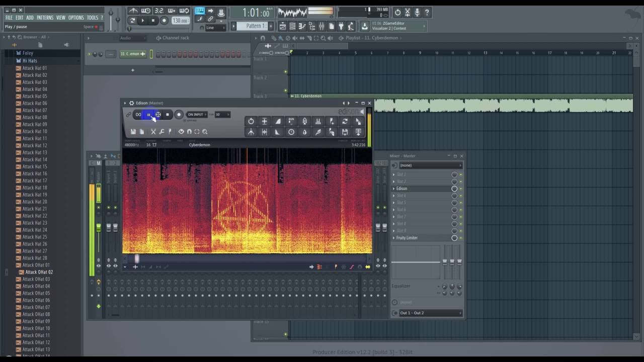Open the ON INPUT recording mode dropdown
The width and height of the screenshot is (644, 362).
point(196,115)
